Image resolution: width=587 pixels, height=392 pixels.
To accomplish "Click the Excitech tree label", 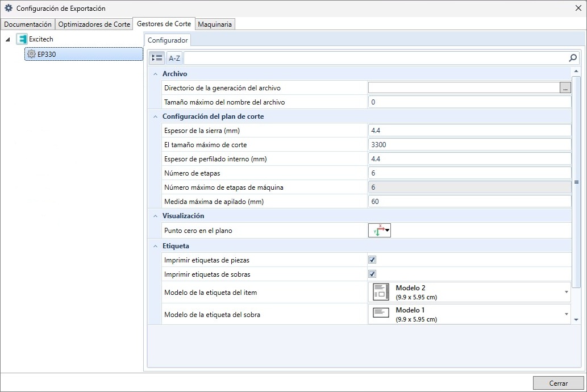I will (x=41, y=39).
